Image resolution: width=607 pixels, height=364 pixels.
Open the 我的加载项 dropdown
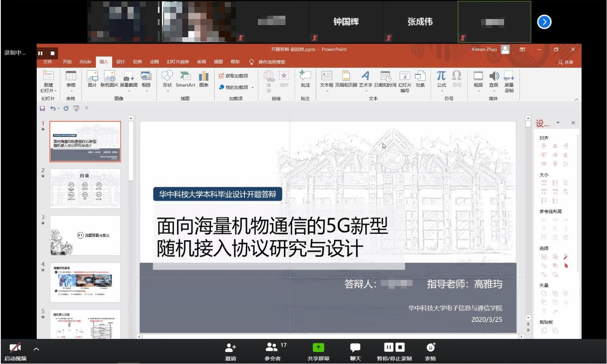236,87
